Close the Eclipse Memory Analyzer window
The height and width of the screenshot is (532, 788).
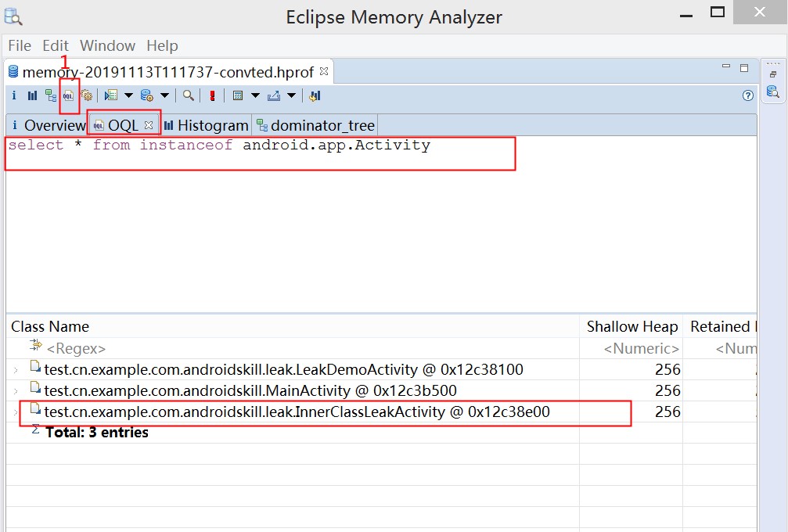click(x=760, y=12)
